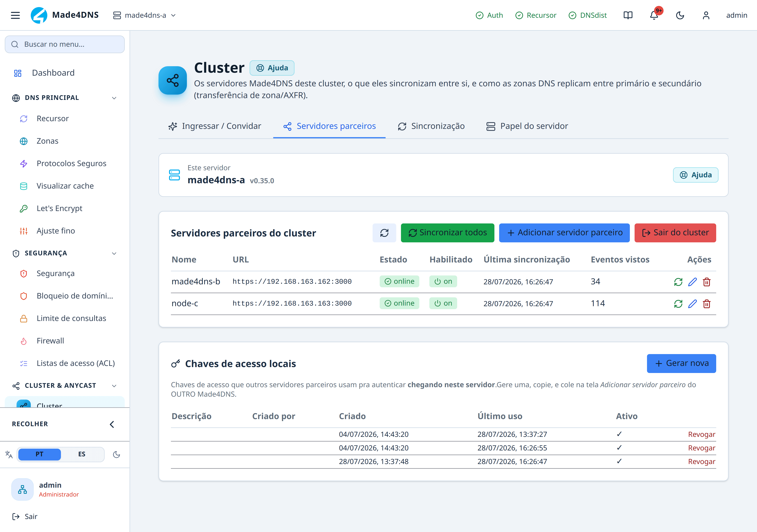The height and width of the screenshot is (532, 757).
Task: Click the Cluster share icon tile
Action: tap(172, 80)
